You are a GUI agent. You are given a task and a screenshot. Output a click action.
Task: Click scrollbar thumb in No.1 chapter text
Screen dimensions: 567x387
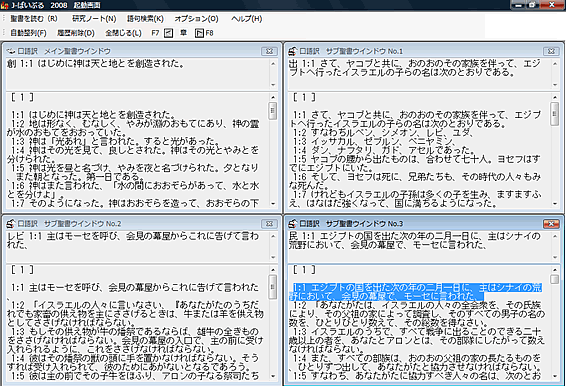(x=554, y=114)
